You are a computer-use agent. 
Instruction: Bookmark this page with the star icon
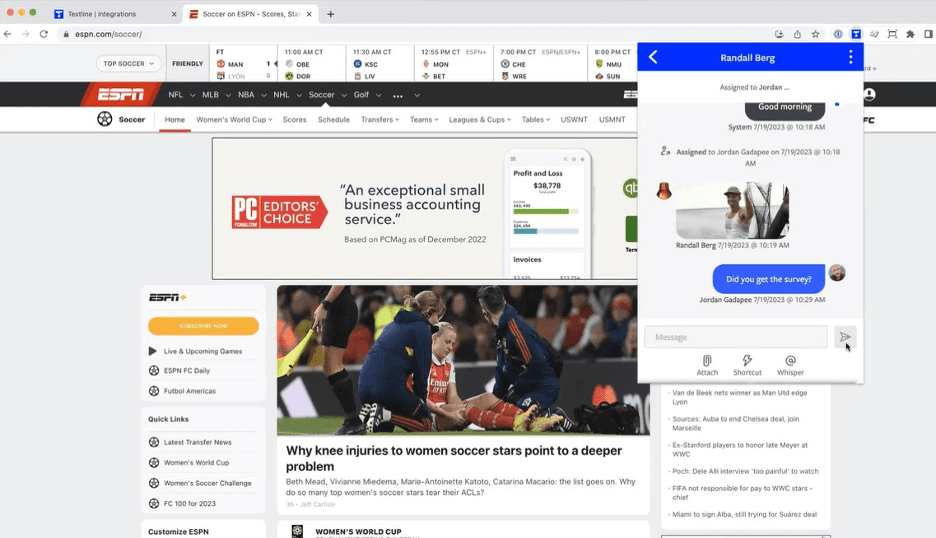click(x=816, y=34)
